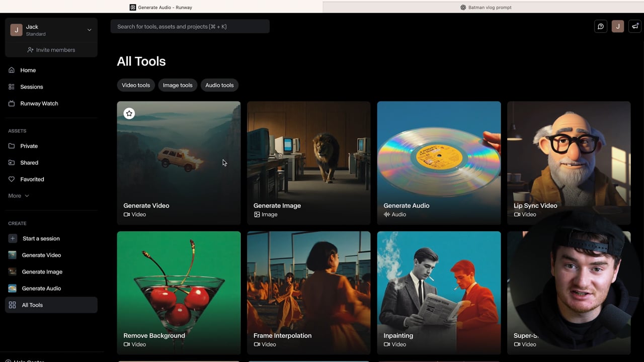Open the Generate Image lion card
This screenshot has width=644, height=362.
[308, 163]
